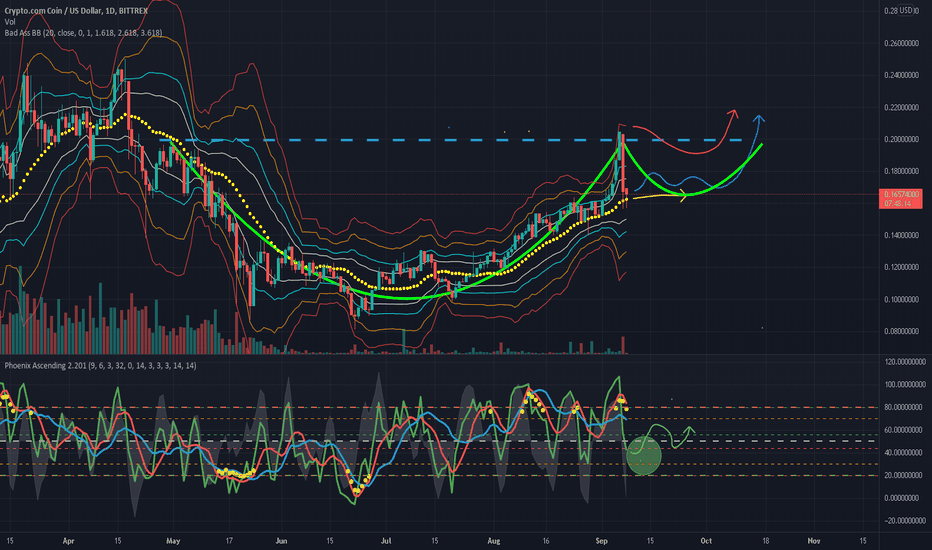Click the Jul label on time axis
Image resolution: width=932 pixels, height=550 pixels.
pyautogui.click(x=386, y=541)
